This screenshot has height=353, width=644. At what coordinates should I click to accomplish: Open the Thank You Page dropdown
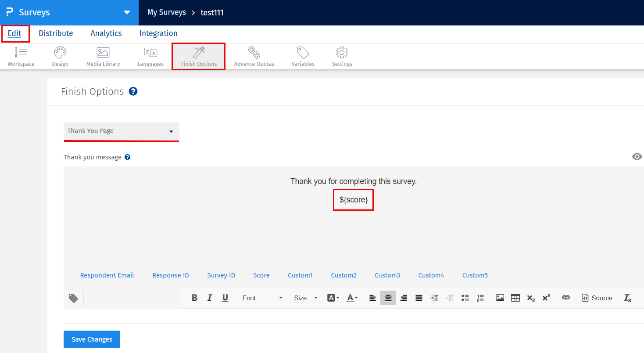[x=122, y=131]
